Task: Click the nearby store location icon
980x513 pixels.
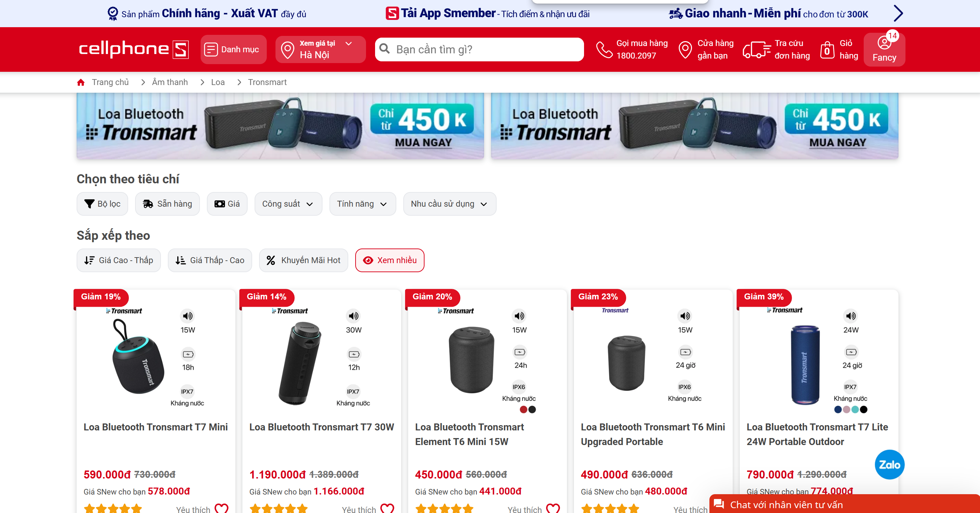Action: [x=685, y=50]
